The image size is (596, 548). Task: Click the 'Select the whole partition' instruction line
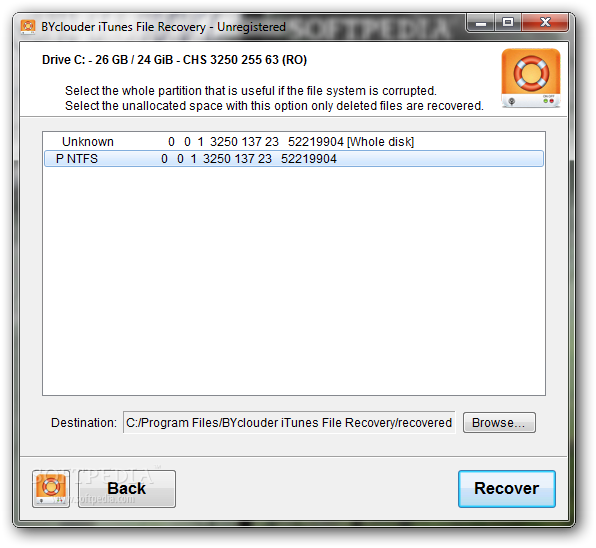(250, 91)
